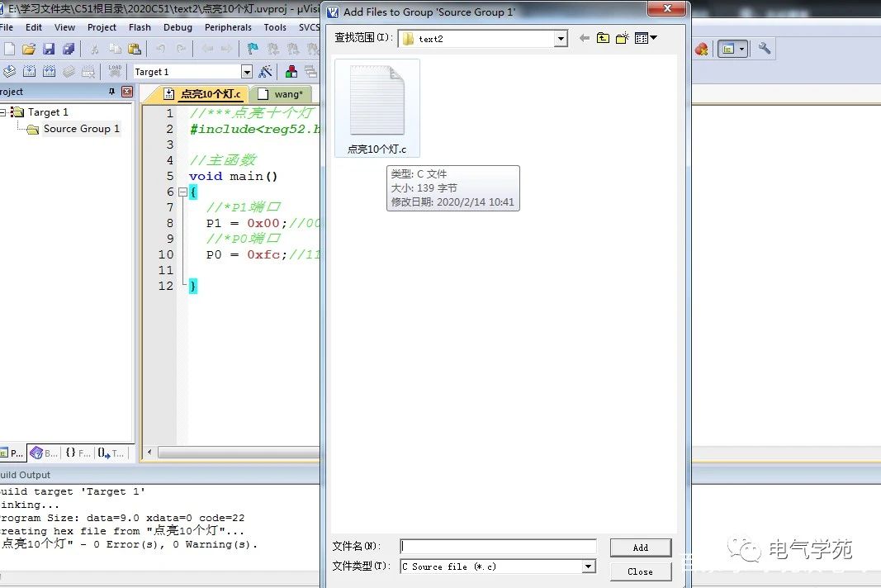Open the View Menu icon in dialog
This screenshot has width=881, height=588.
pyautogui.click(x=646, y=38)
